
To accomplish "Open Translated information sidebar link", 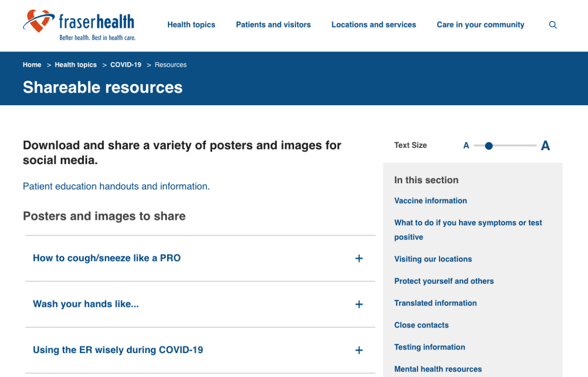I will click(x=435, y=303).
